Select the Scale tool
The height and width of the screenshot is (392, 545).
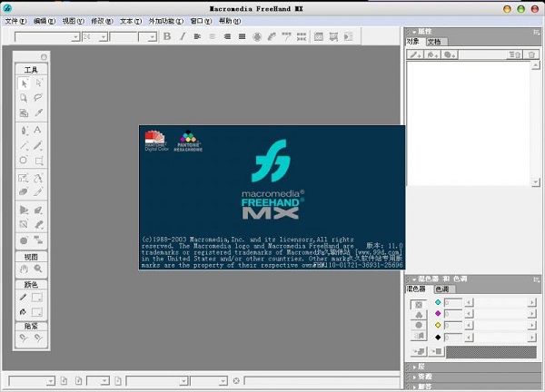click(x=24, y=178)
